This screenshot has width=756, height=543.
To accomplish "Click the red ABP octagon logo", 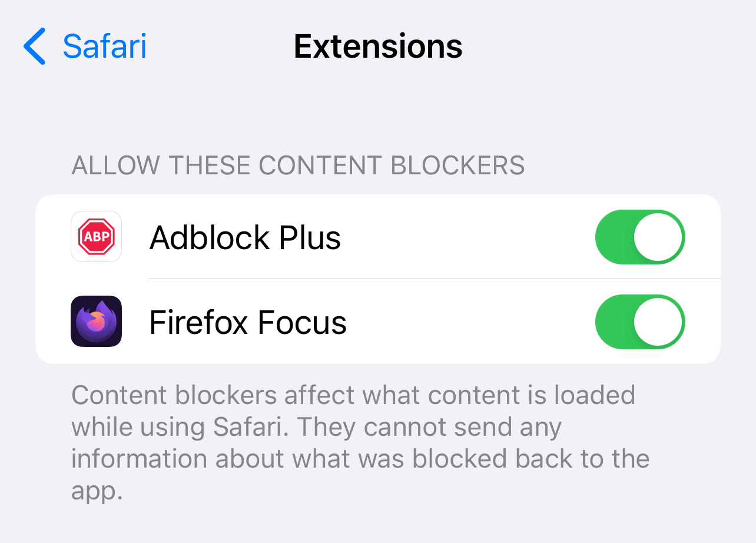I will (x=96, y=237).
